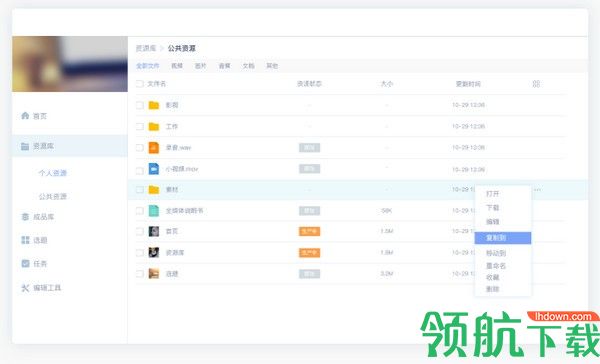Click the blue video icon of 小视频.mov
This screenshot has width=600, height=364.
(154, 168)
